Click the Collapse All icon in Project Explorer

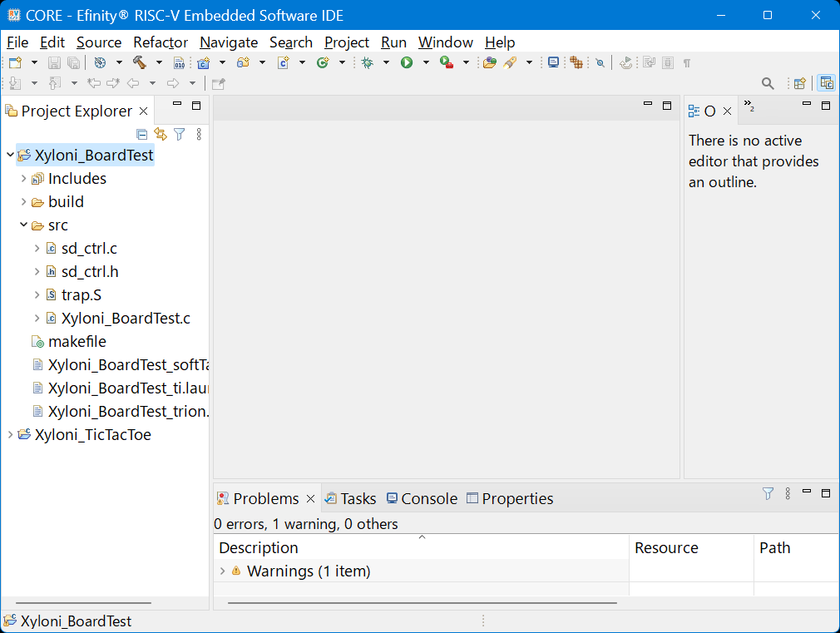coord(141,134)
